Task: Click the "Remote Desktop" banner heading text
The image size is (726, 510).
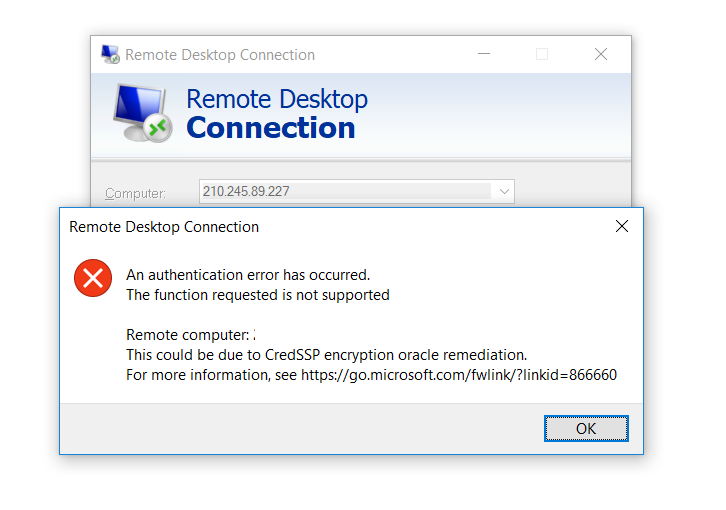Action: pos(277,99)
